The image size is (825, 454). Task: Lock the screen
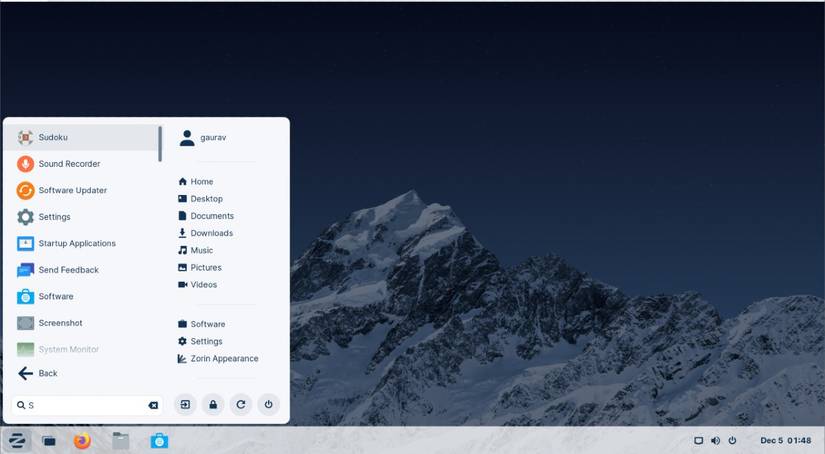pyautogui.click(x=213, y=405)
